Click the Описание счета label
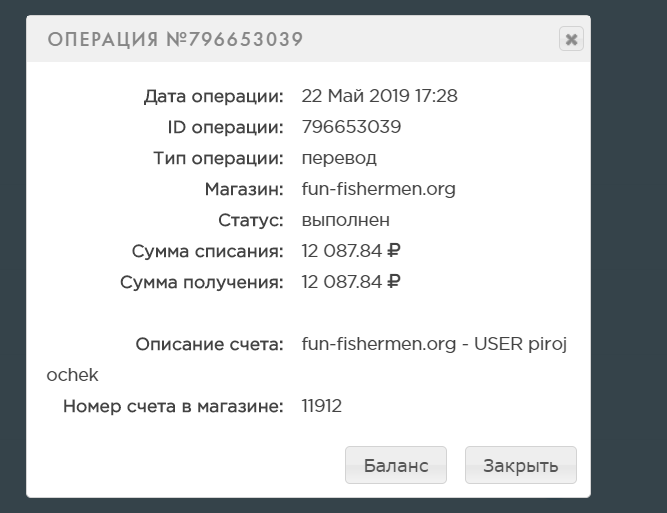 [x=209, y=344]
